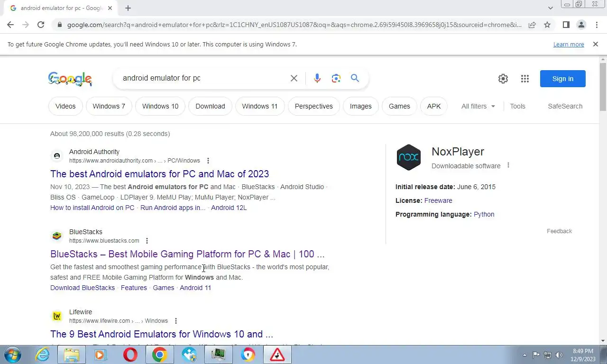Send Feedback on the knowledge panel
607x364 pixels.
click(559, 231)
